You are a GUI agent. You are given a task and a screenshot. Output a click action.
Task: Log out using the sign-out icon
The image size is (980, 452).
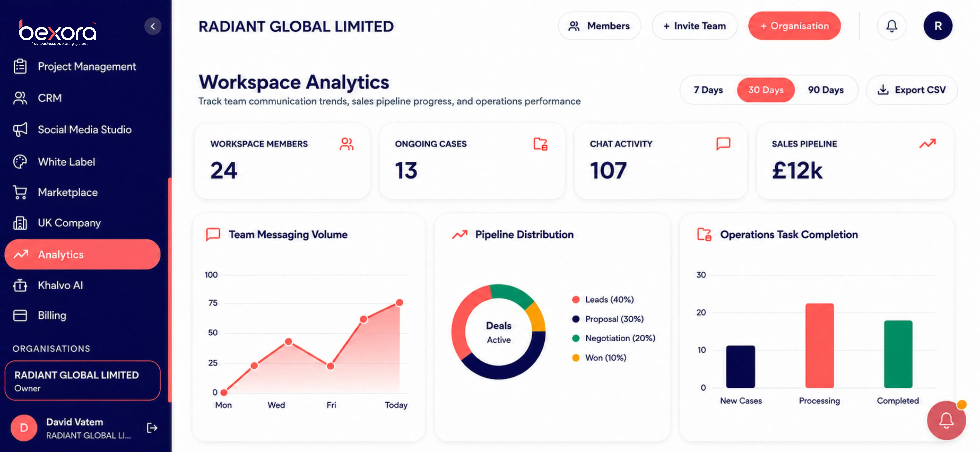coord(152,428)
